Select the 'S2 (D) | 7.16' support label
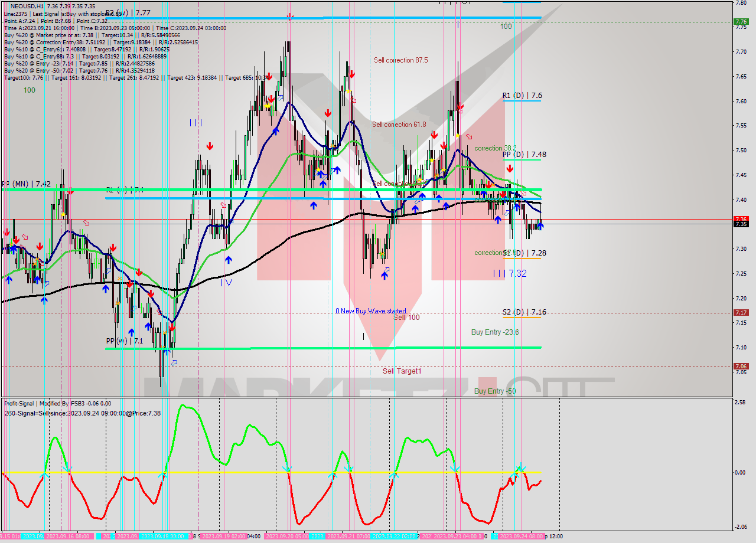The height and width of the screenshot is (543, 756). point(524,312)
